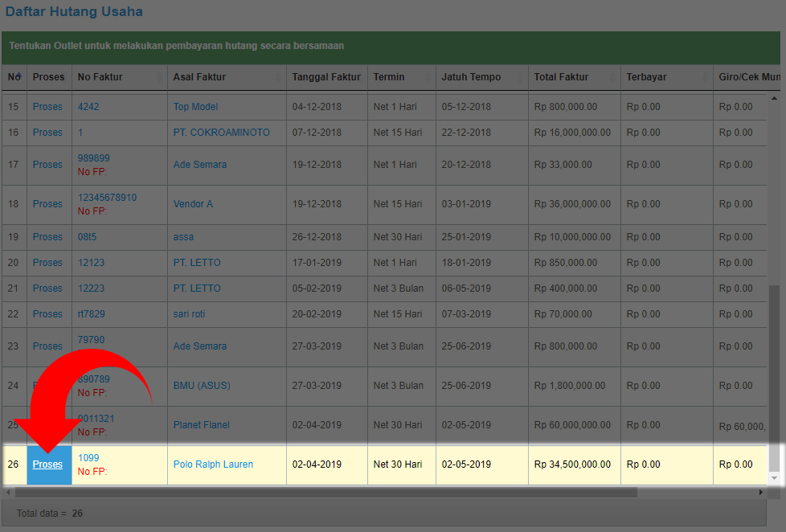This screenshot has width=786, height=532.
Task: Open invoice number 12345678910
Action: [x=107, y=198]
